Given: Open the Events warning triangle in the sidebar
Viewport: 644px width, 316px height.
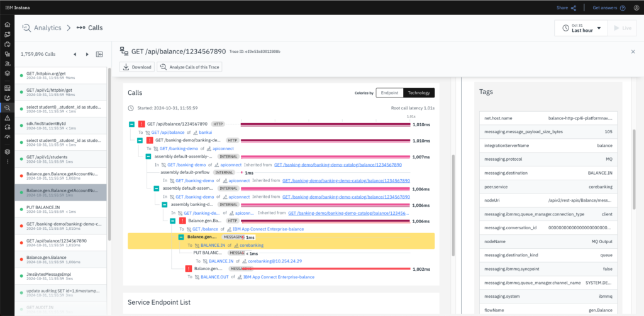Looking at the screenshot, I should pyautogui.click(x=7, y=117).
